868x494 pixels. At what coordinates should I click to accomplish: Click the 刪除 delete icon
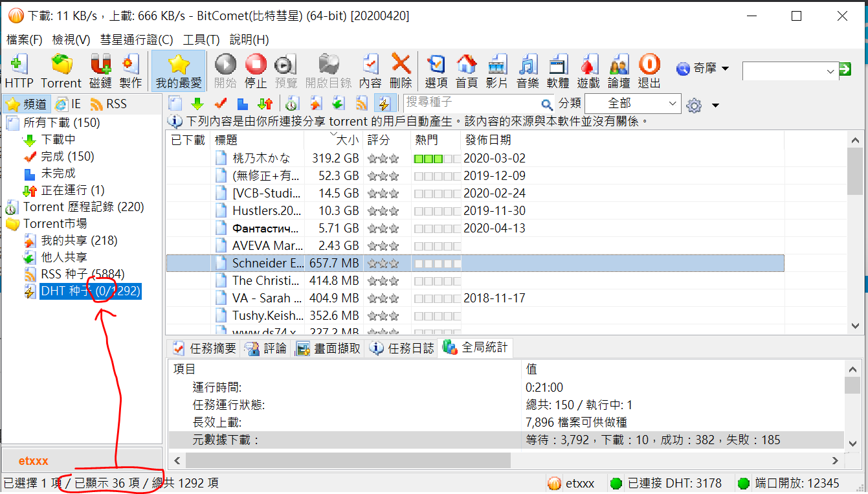401,71
